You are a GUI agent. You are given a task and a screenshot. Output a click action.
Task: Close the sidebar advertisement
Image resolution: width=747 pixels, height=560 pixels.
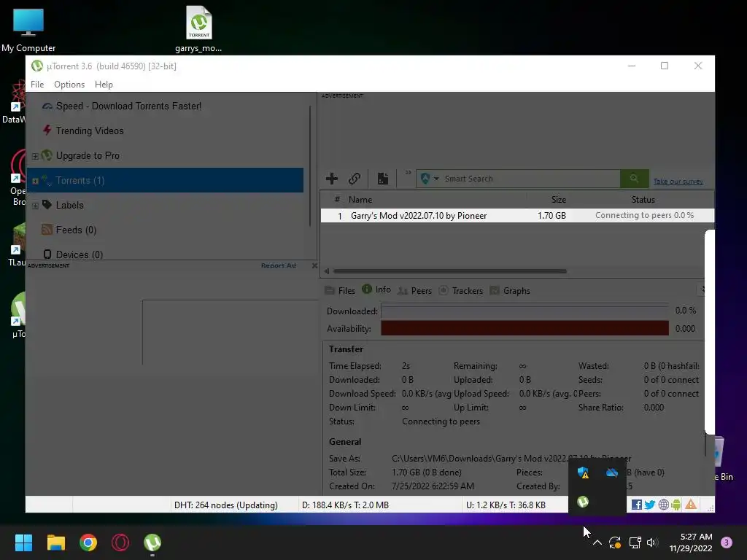coord(314,265)
